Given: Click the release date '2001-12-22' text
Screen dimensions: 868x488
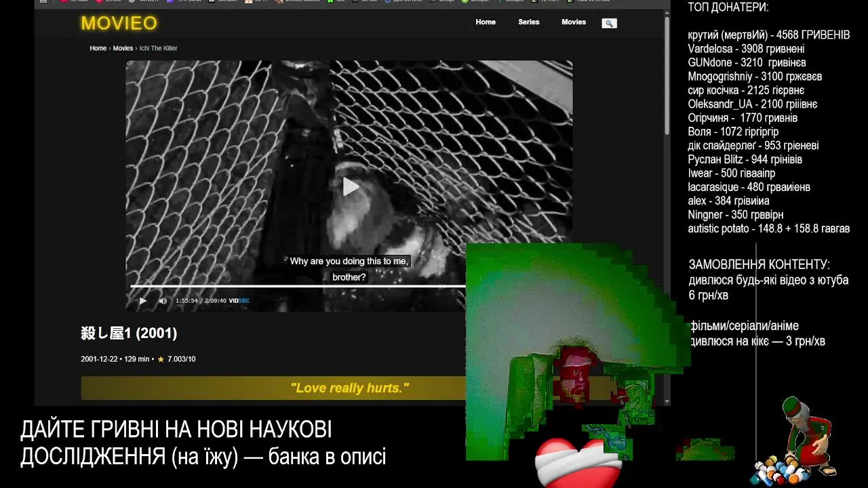Looking at the screenshot, I should [100, 359].
